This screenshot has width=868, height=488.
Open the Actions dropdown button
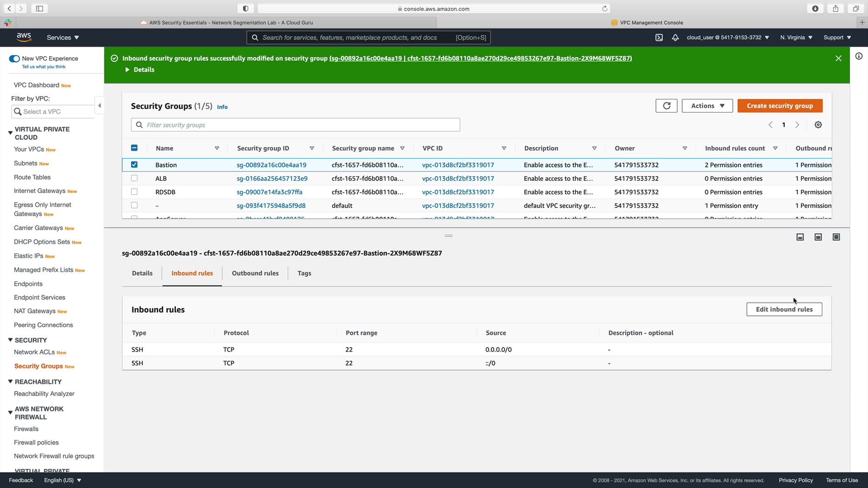click(x=708, y=106)
